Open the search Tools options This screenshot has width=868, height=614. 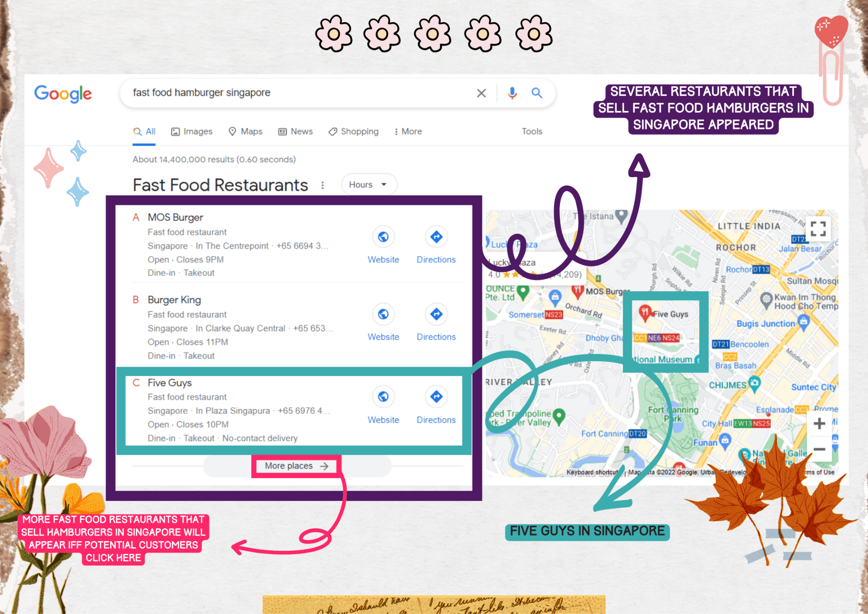[531, 131]
